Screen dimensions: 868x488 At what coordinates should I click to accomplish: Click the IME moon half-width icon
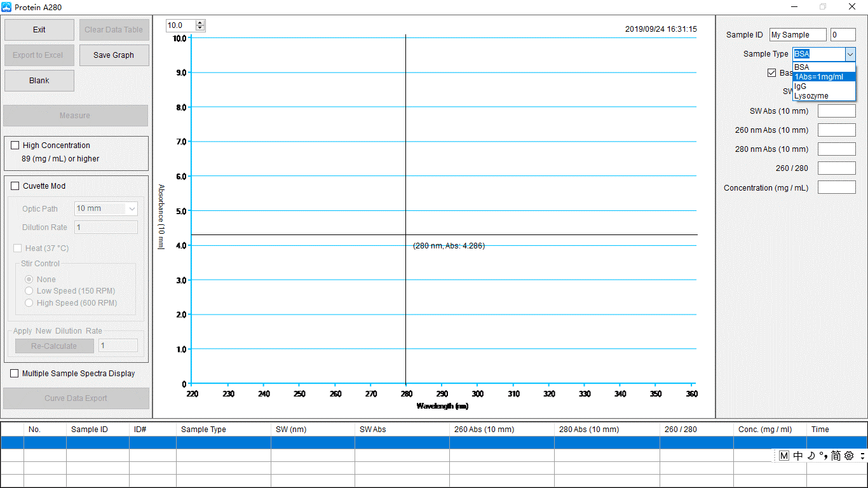pyautogui.click(x=811, y=456)
